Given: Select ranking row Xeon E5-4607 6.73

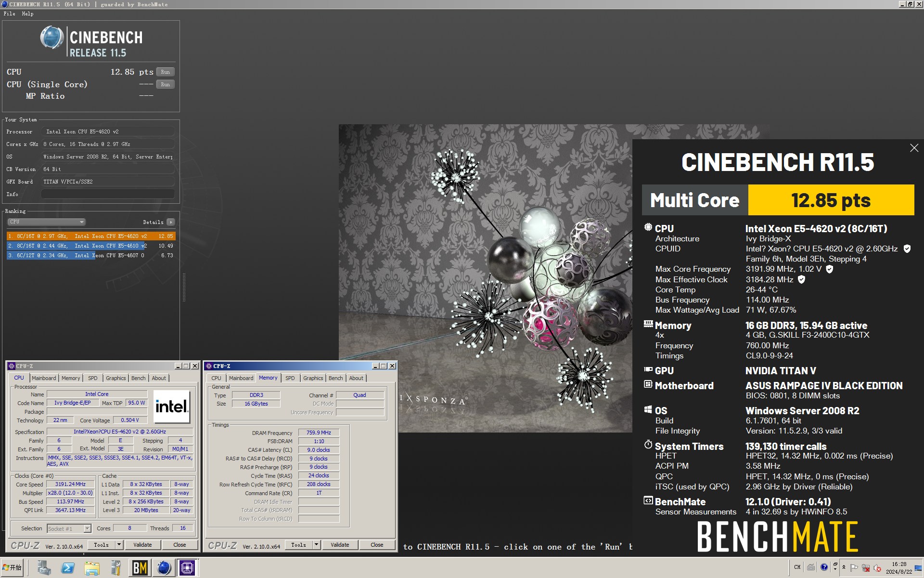Looking at the screenshot, I should pos(91,255).
